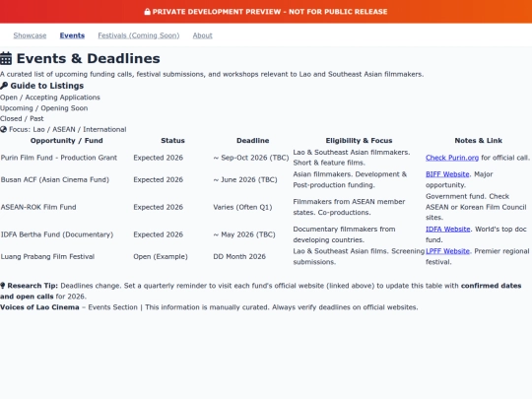Click the ~ Sep-Oct 2026 (TBC) deadline
The height and width of the screenshot is (399, 532).
251,158
